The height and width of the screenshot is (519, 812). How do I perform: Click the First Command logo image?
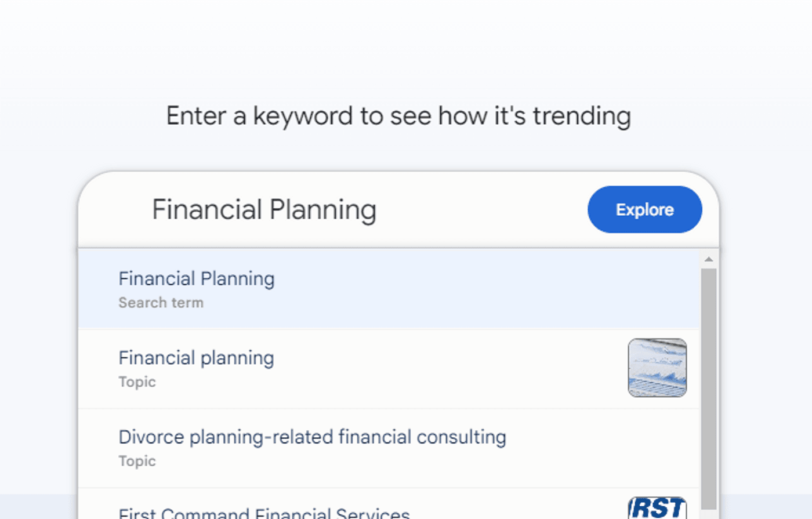[657, 508]
